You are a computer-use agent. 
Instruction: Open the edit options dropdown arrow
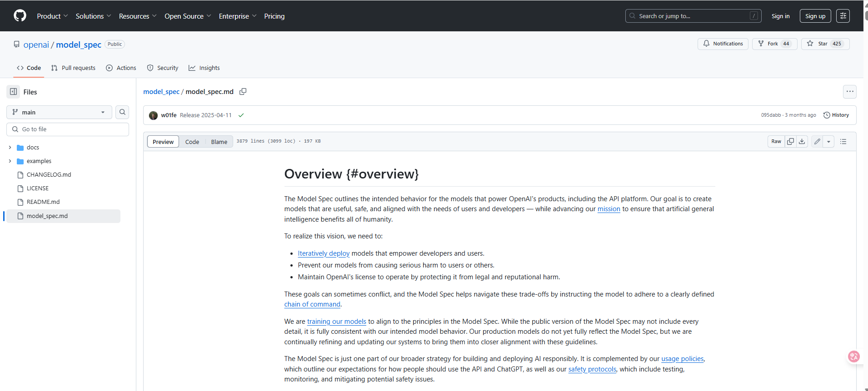[x=828, y=142]
